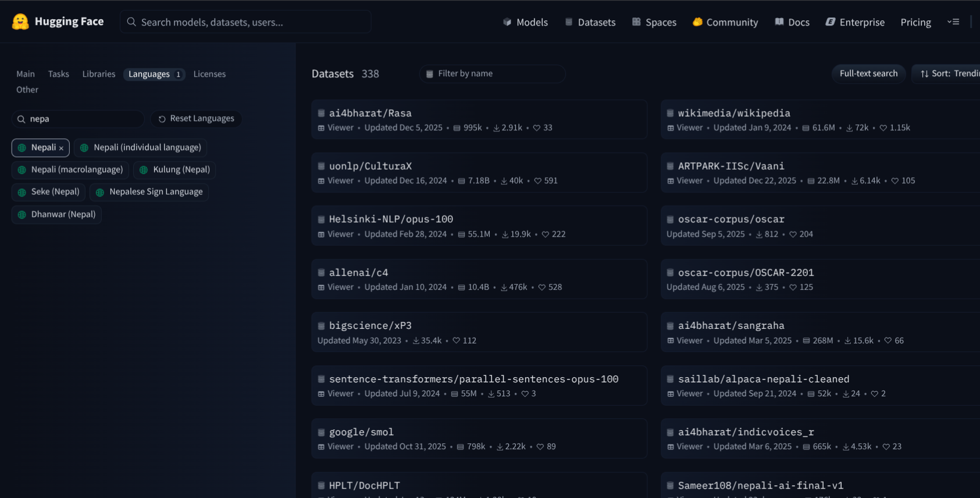This screenshot has width=980, height=498.
Task: Open Spaces in top navigation
Action: pos(654,22)
